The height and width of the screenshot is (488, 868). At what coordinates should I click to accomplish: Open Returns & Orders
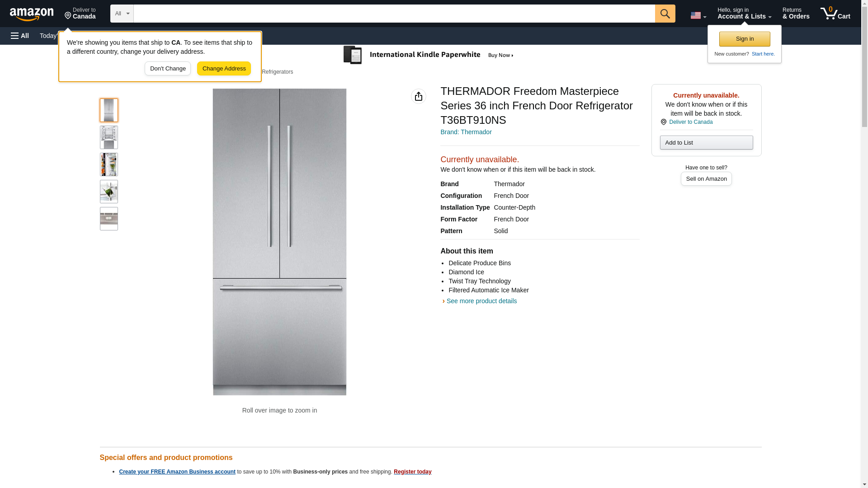tap(796, 14)
